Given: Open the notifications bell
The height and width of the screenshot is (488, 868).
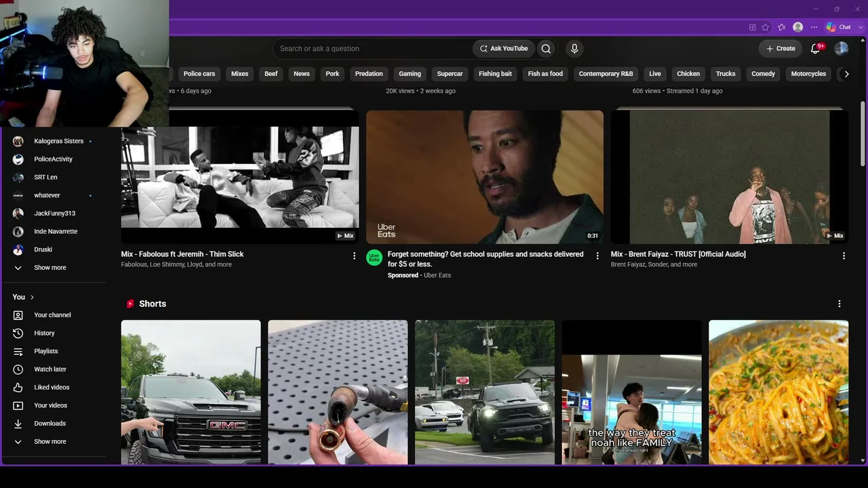Looking at the screenshot, I should (x=816, y=49).
